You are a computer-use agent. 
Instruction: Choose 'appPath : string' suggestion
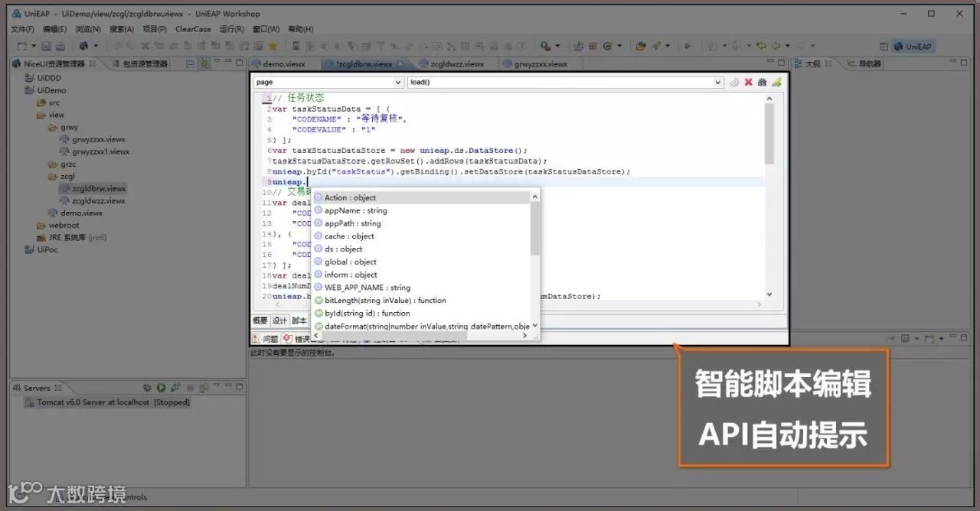421,223
